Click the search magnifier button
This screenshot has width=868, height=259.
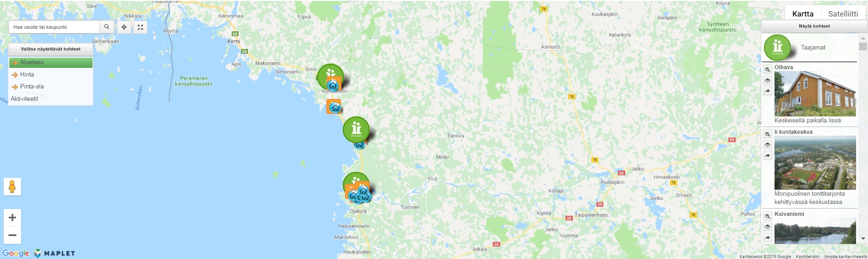point(106,27)
